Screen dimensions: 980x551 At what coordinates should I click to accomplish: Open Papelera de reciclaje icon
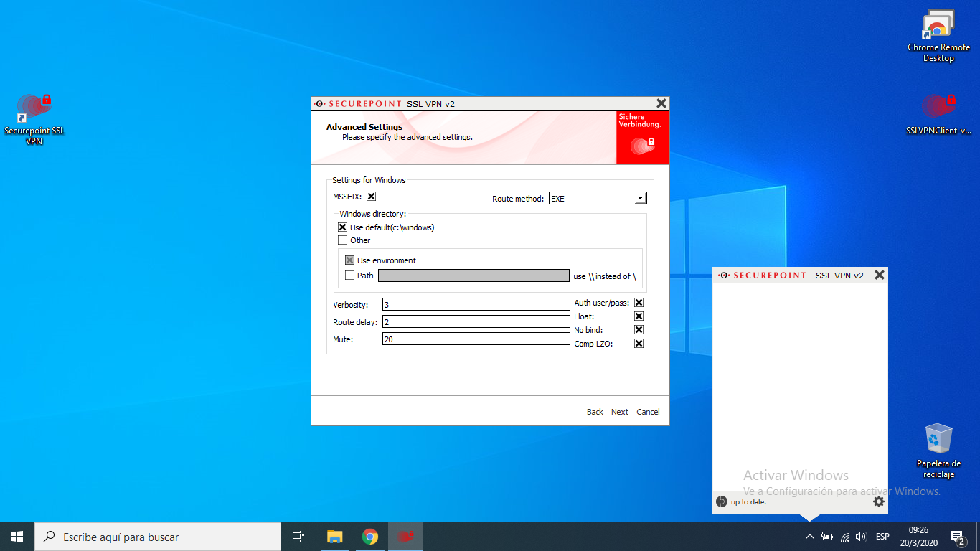tap(938, 451)
